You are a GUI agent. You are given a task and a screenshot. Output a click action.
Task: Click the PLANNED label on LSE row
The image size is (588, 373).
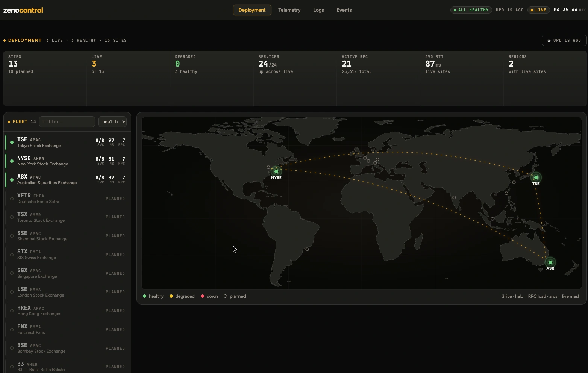115,292
